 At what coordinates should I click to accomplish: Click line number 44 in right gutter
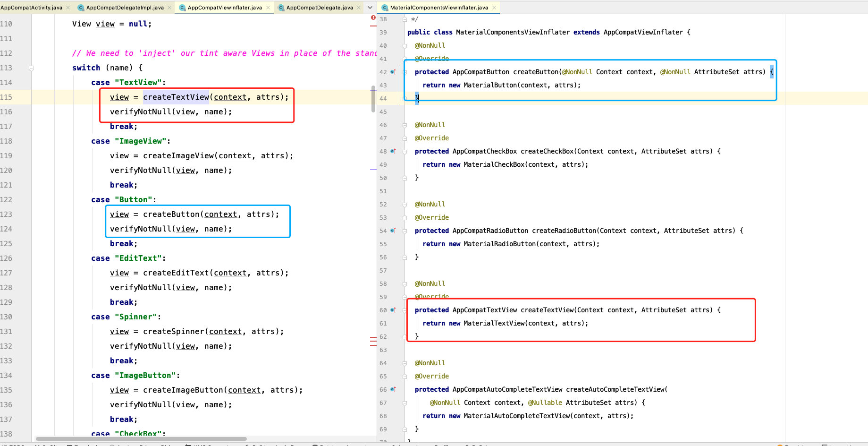point(383,98)
